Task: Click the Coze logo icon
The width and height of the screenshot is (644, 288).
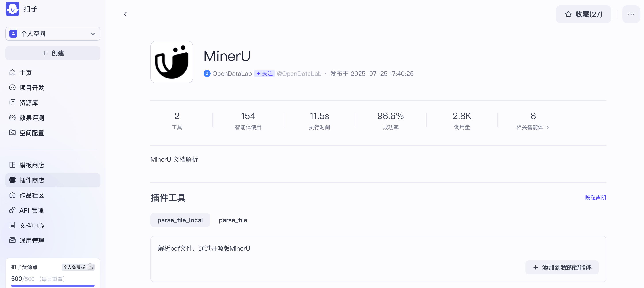Action: coord(12,9)
